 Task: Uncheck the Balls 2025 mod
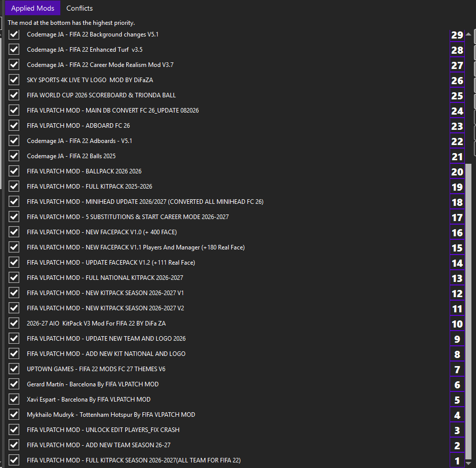click(x=14, y=156)
